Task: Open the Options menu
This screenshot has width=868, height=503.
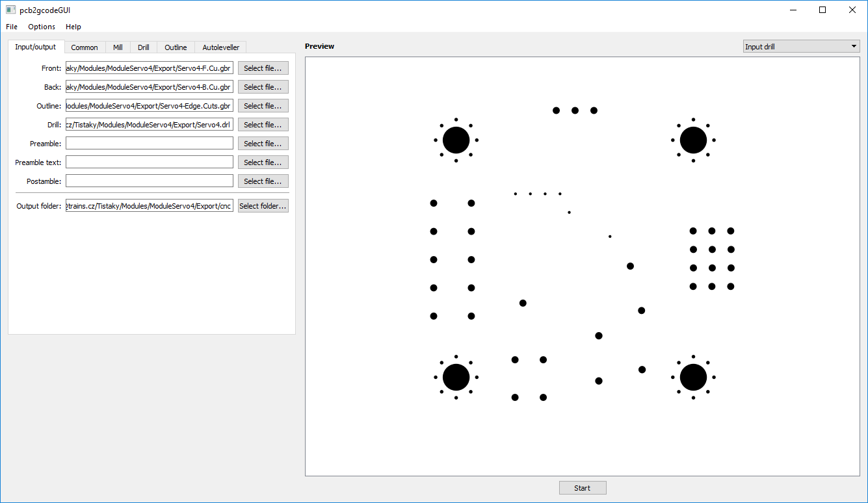Action: (x=41, y=27)
